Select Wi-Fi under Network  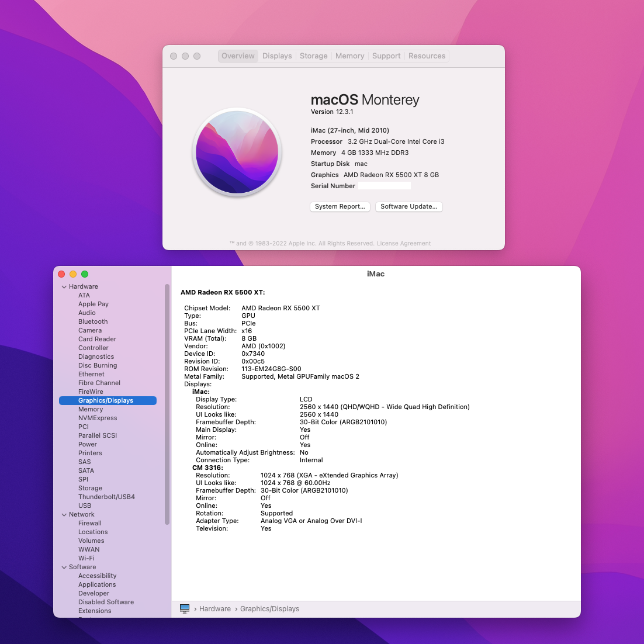coord(86,558)
